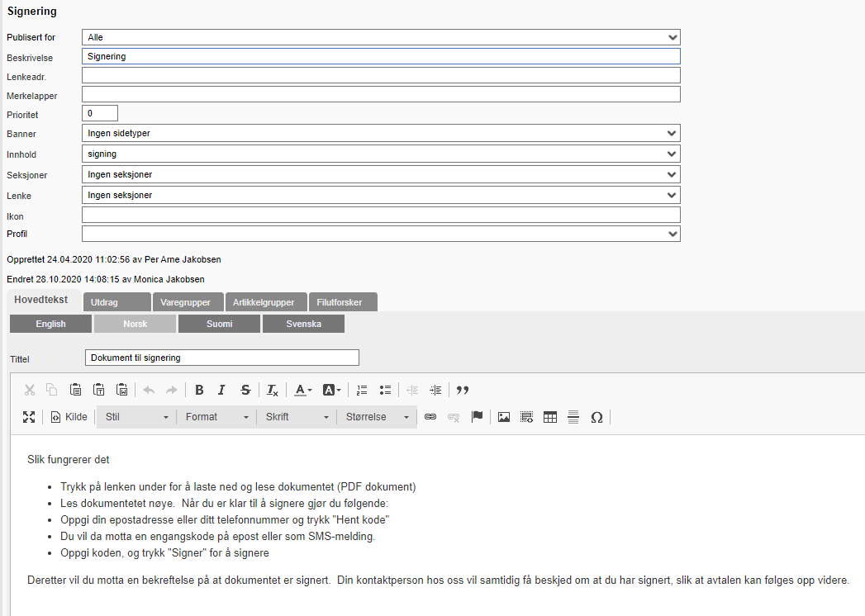
Task: Open the Innhold dropdown
Action: [x=381, y=154]
